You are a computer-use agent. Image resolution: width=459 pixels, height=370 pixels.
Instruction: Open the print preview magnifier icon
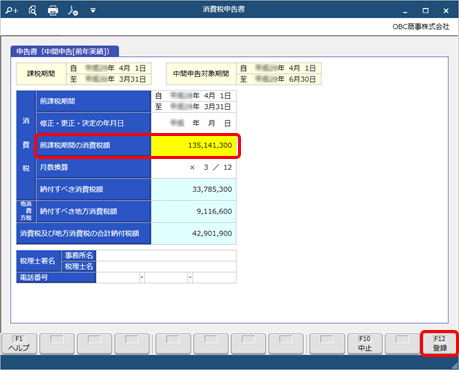click(x=32, y=11)
